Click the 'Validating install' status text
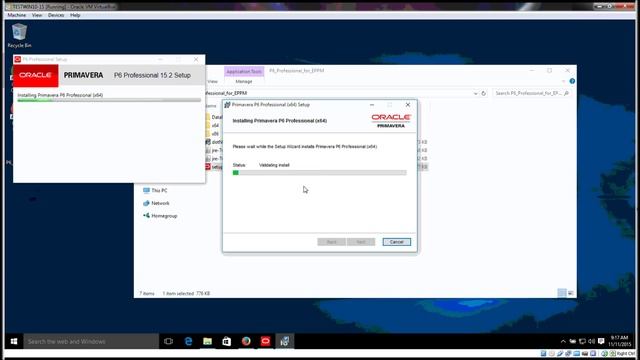 coord(274,165)
